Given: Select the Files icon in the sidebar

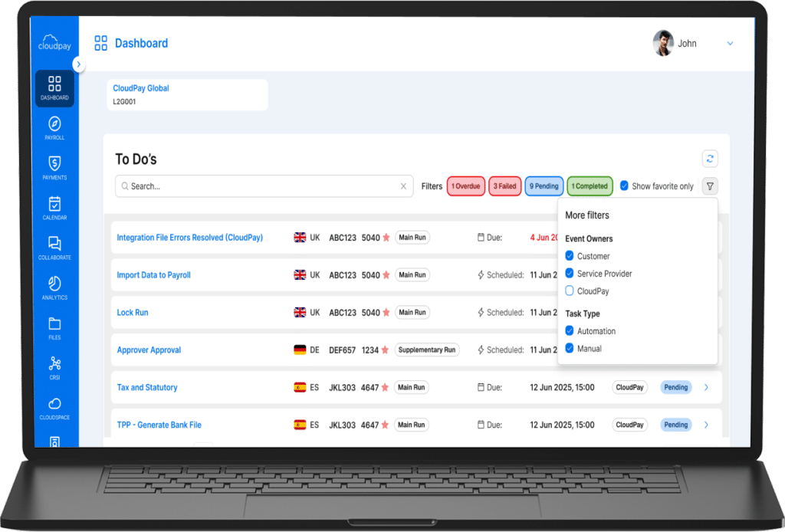Looking at the screenshot, I should click(54, 327).
